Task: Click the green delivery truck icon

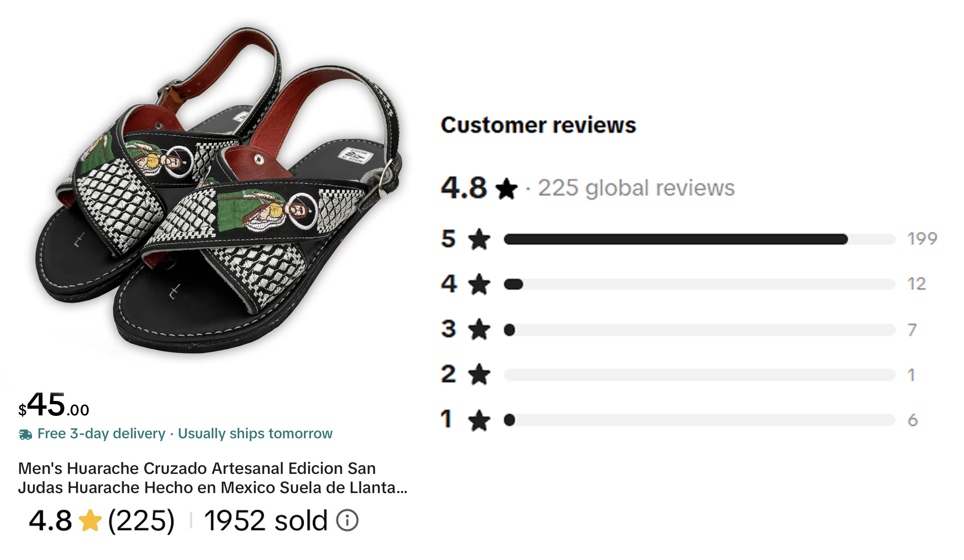Action: (26, 435)
